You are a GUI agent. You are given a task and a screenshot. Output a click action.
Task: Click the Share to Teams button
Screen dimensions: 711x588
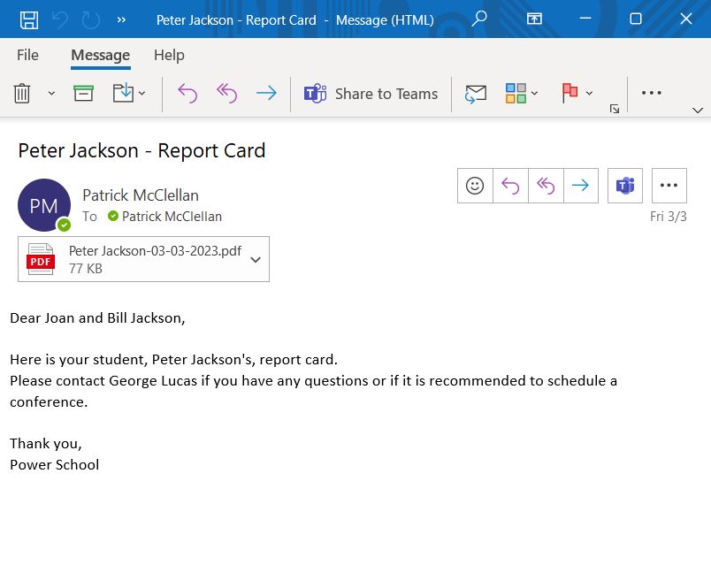[371, 94]
